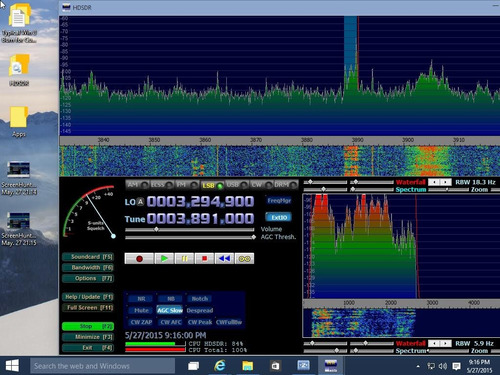The height and width of the screenshot is (375, 500).
Task: Increase RBW 18.3 Hz with right arrow
Action: 446,182
